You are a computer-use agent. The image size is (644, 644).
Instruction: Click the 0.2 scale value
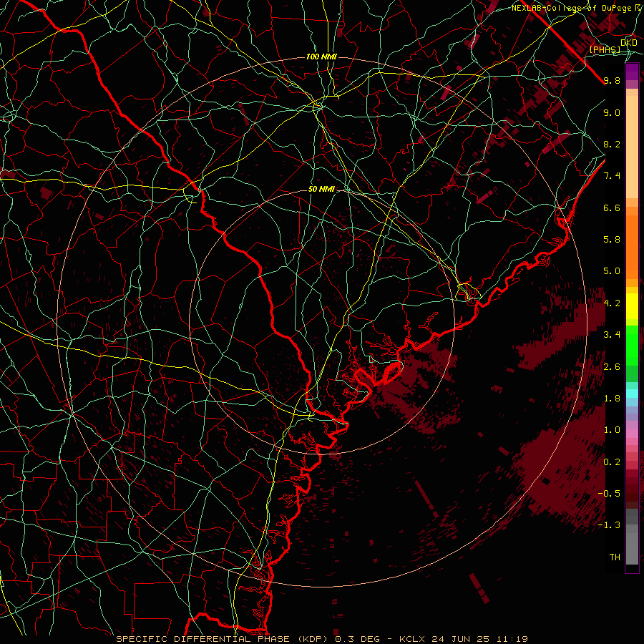pos(612,462)
